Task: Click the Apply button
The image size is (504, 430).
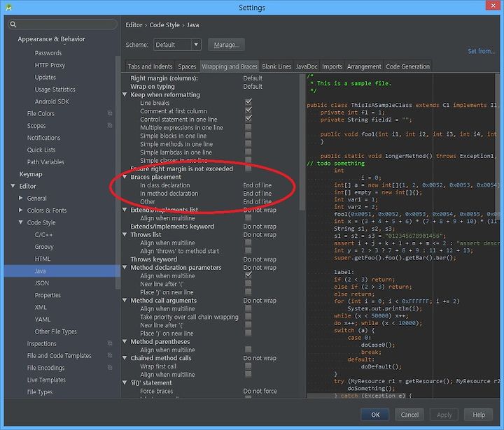Action: click(x=444, y=415)
